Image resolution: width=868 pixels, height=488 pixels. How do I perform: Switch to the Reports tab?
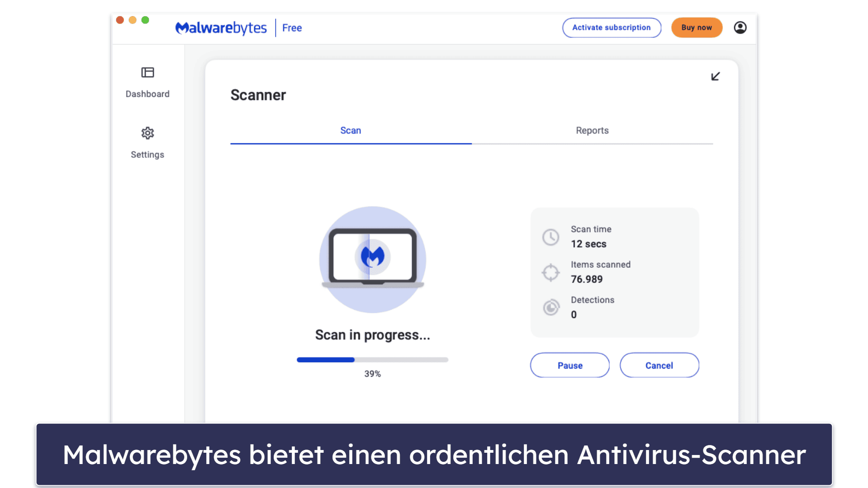592,131
